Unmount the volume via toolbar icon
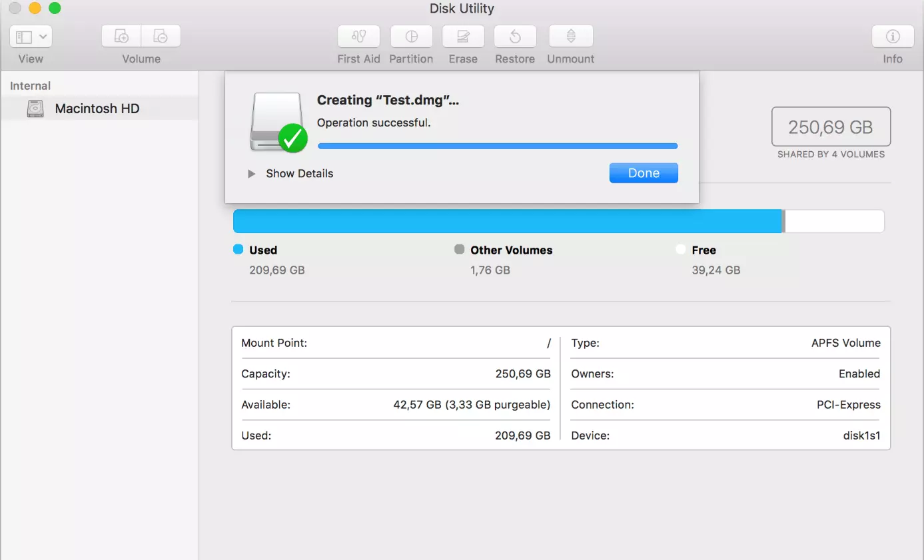The width and height of the screenshot is (924, 560). (571, 37)
